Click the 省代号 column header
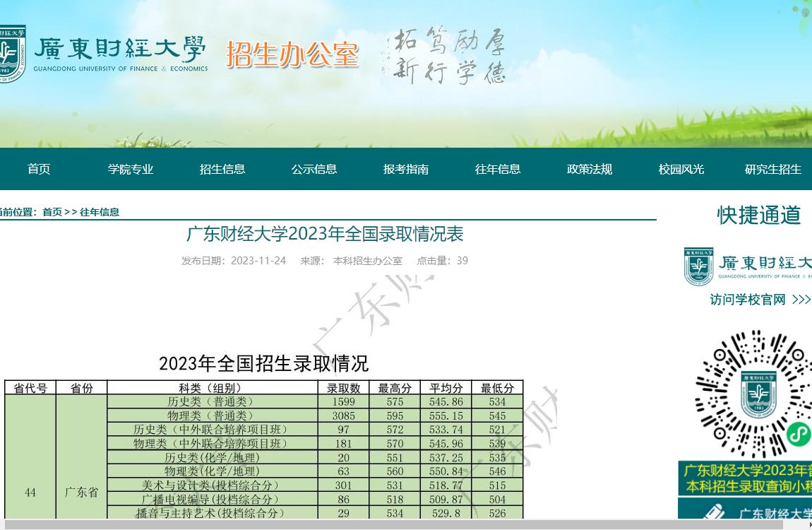 30,388
